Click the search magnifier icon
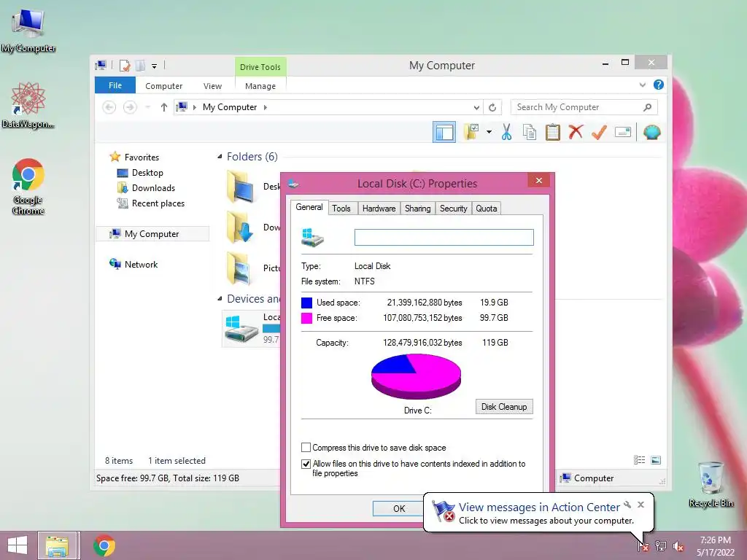This screenshot has height=560, width=747. (x=648, y=108)
